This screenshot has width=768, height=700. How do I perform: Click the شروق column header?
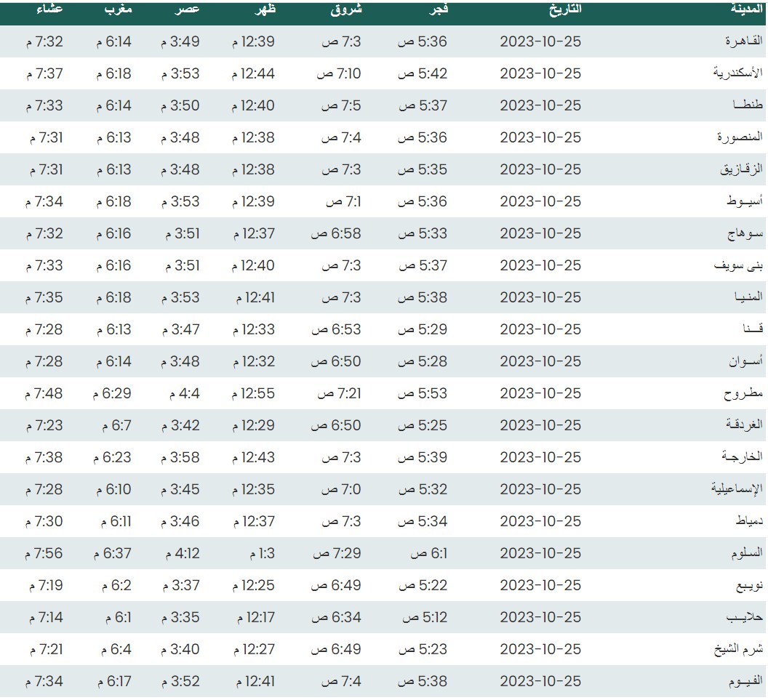[347, 9]
